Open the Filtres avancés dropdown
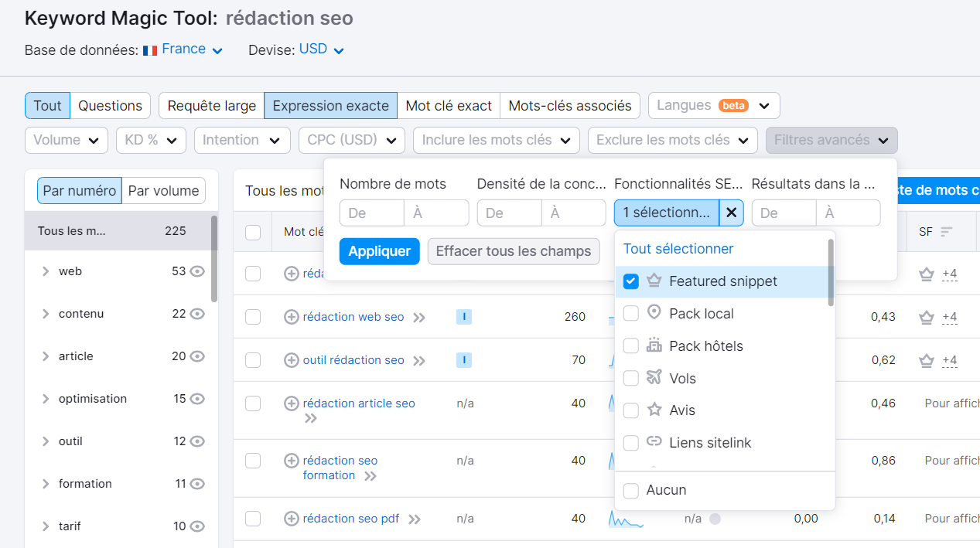This screenshot has width=980, height=548. pyautogui.click(x=831, y=140)
